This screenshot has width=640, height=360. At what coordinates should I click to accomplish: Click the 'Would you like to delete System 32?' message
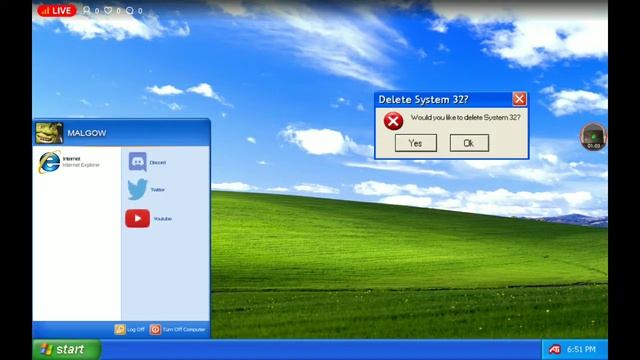coord(465,118)
